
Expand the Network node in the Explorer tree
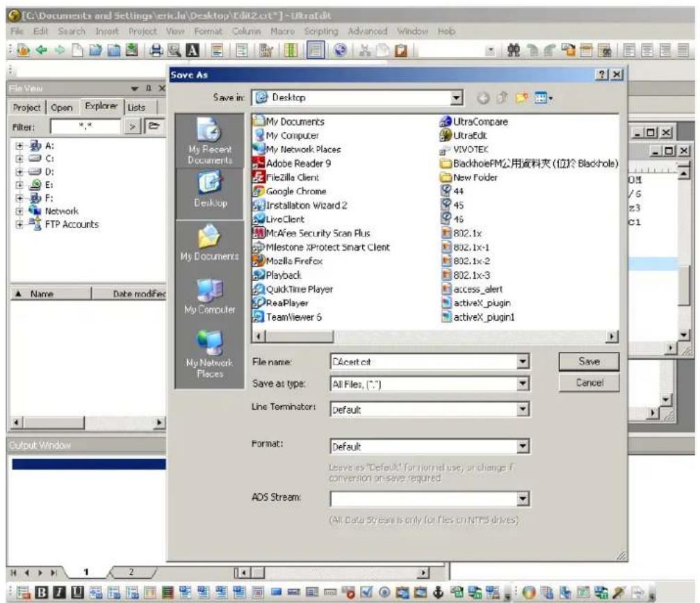19,211
